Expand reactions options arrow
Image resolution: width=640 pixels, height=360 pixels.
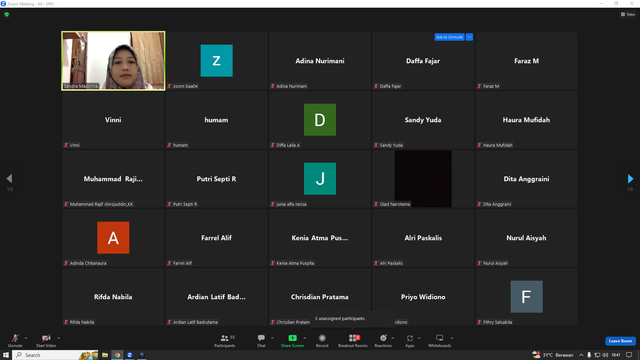[x=393, y=338]
